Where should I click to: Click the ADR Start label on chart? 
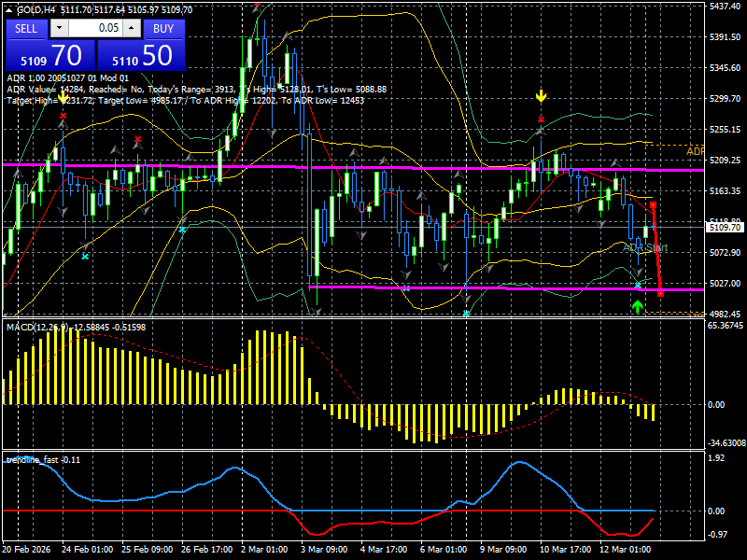point(645,247)
